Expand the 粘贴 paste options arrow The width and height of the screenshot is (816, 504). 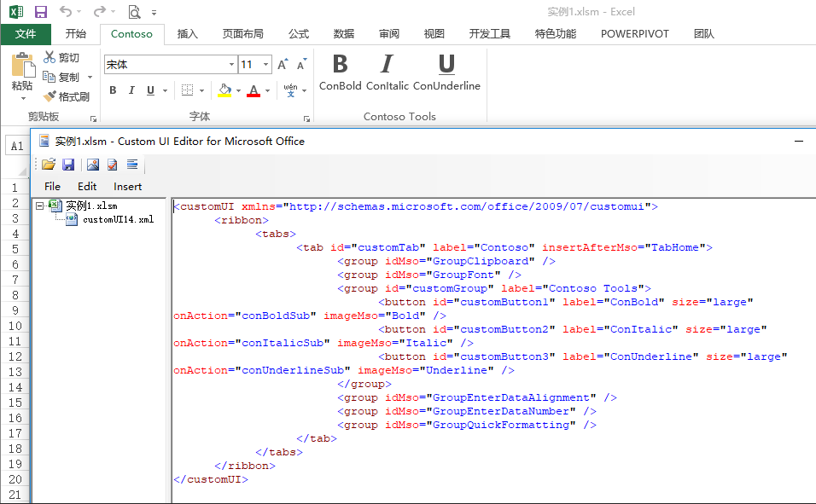23,98
